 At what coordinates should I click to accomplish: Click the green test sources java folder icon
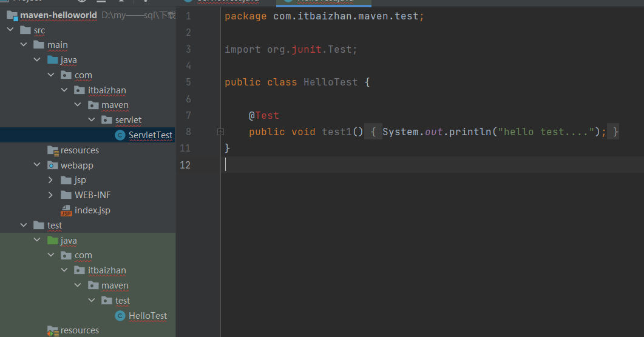(x=53, y=240)
